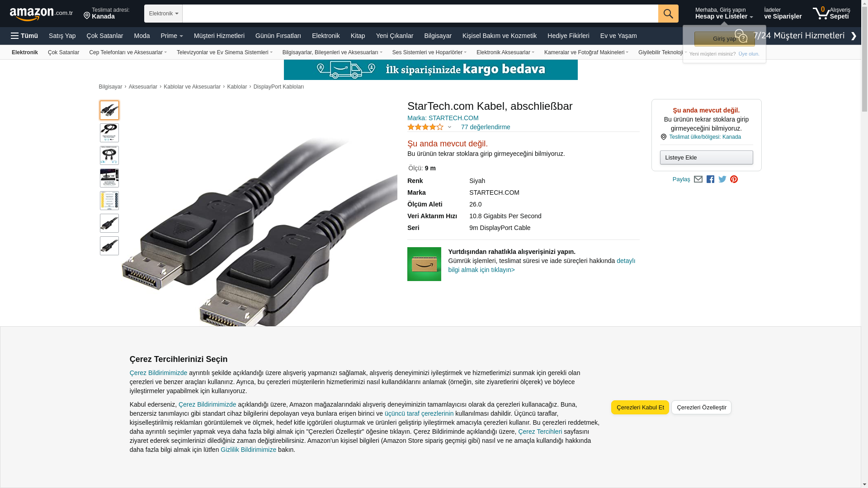Expand the Elektronik search category dropdown

(163, 14)
